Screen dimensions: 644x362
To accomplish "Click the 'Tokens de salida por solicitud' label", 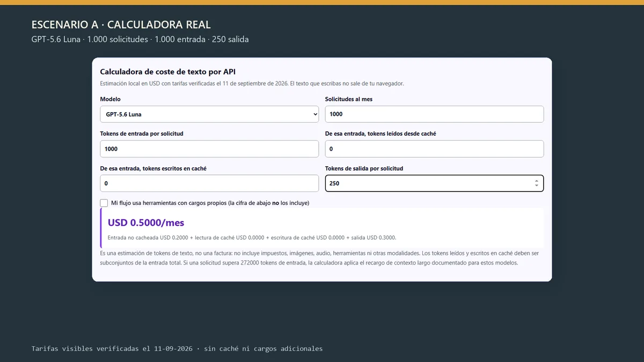I will 364,168.
